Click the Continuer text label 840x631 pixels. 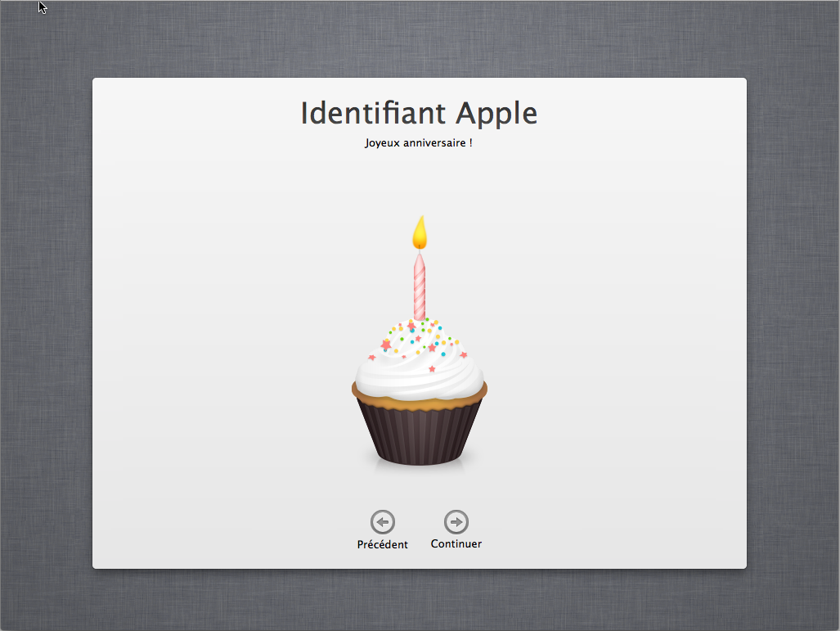coord(456,543)
